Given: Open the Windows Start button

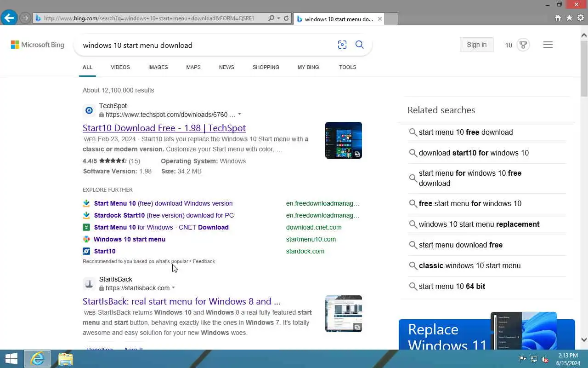Looking at the screenshot, I should point(11,359).
